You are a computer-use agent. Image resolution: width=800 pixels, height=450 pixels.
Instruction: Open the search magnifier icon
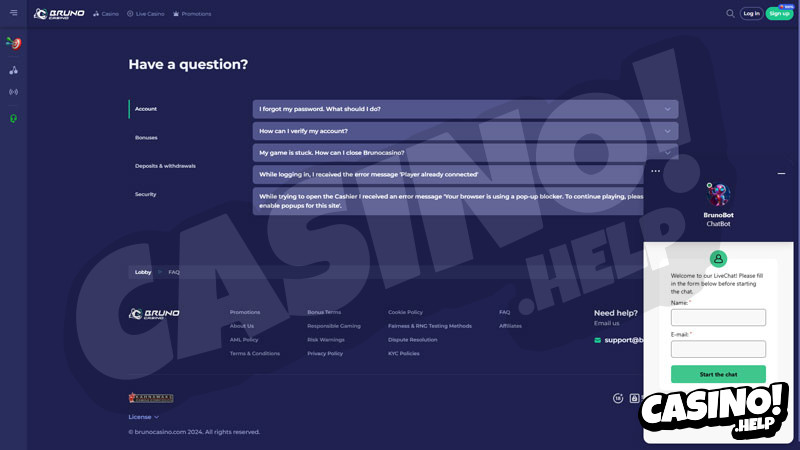pyautogui.click(x=730, y=14)
